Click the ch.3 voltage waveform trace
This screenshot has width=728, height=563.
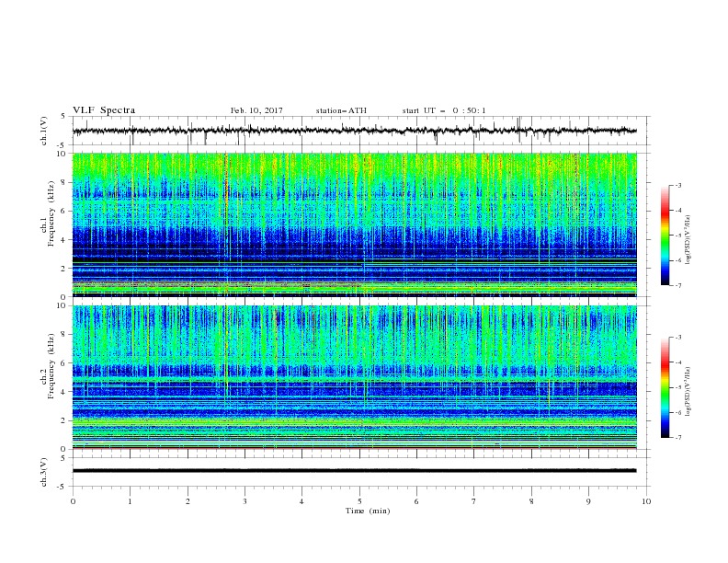point(355,471)
